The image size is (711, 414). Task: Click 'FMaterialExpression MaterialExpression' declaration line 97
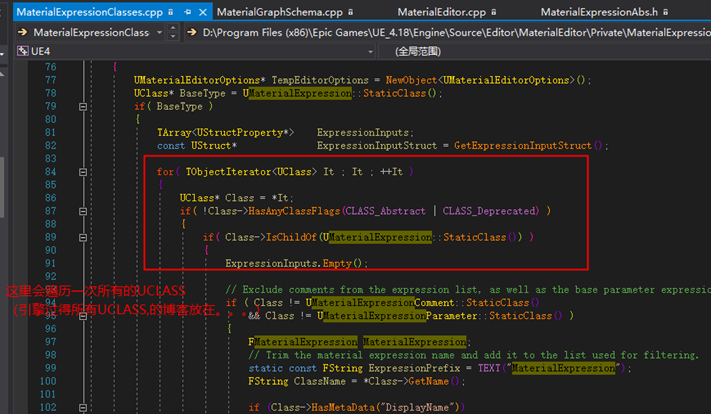(x=360, y=342)
